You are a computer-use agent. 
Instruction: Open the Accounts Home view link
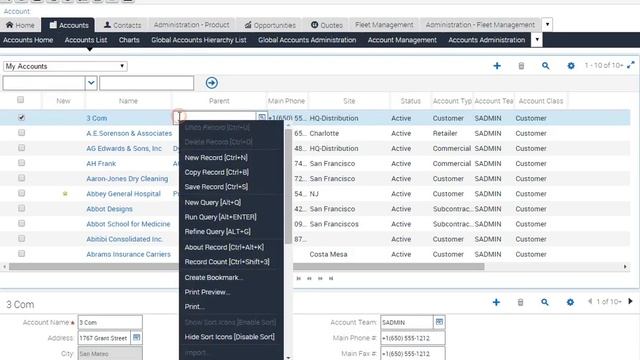coord(28,40)
